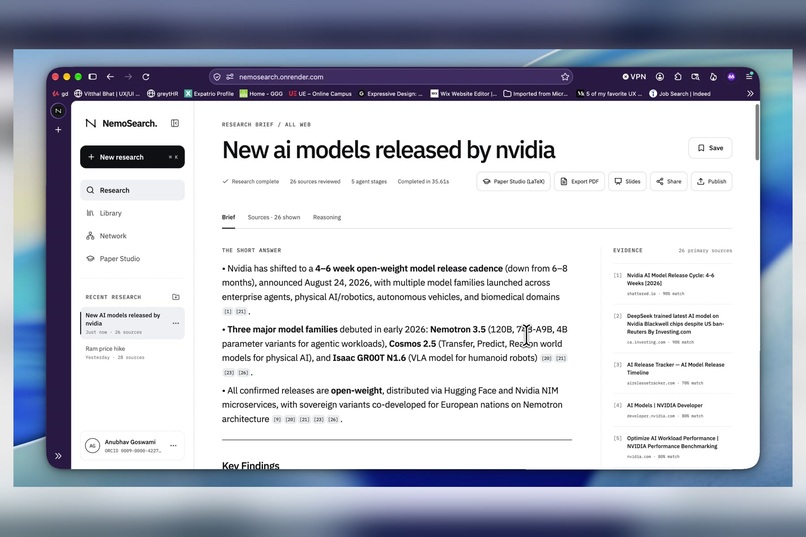Open the Network section
The image size is (806, 537).
point(132,236)
